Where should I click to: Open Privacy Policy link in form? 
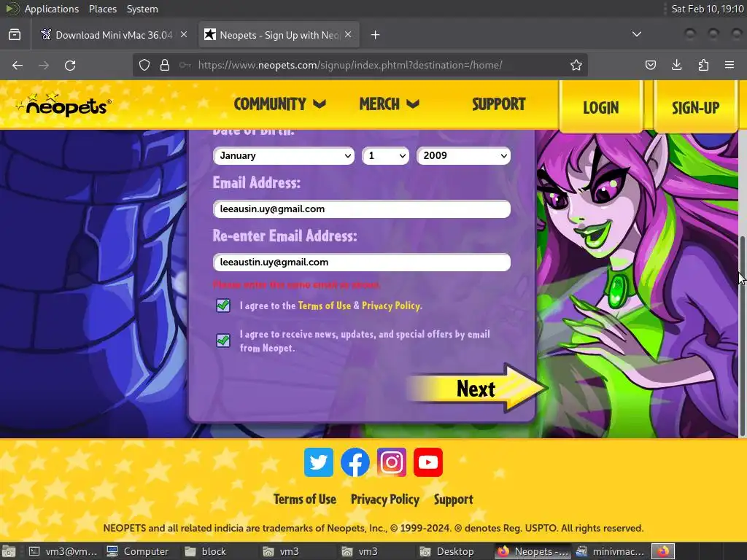(x=391, y=306)
